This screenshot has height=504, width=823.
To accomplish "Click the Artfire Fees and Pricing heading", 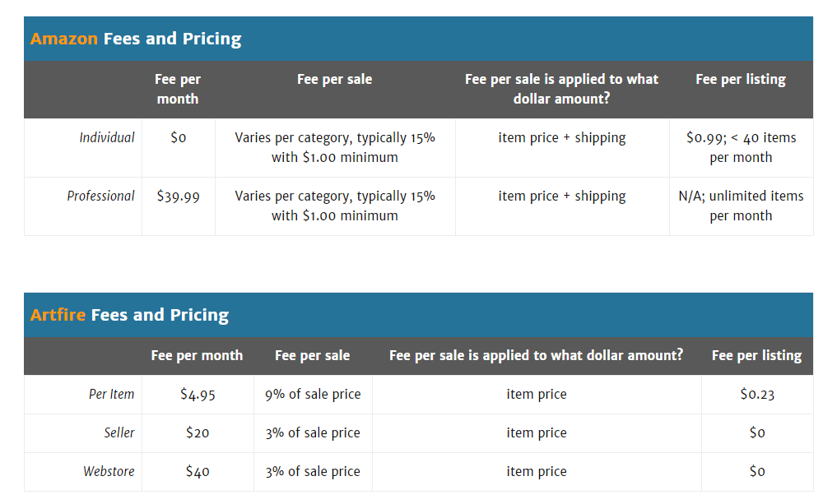I will coord(129,315).
